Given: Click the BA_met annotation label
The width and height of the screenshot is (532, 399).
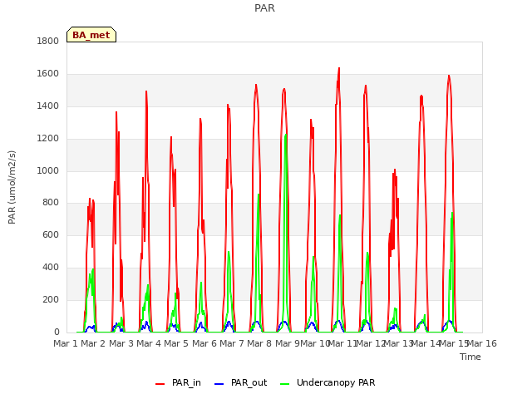Looking at the screenshot, I should click(91, 35).
